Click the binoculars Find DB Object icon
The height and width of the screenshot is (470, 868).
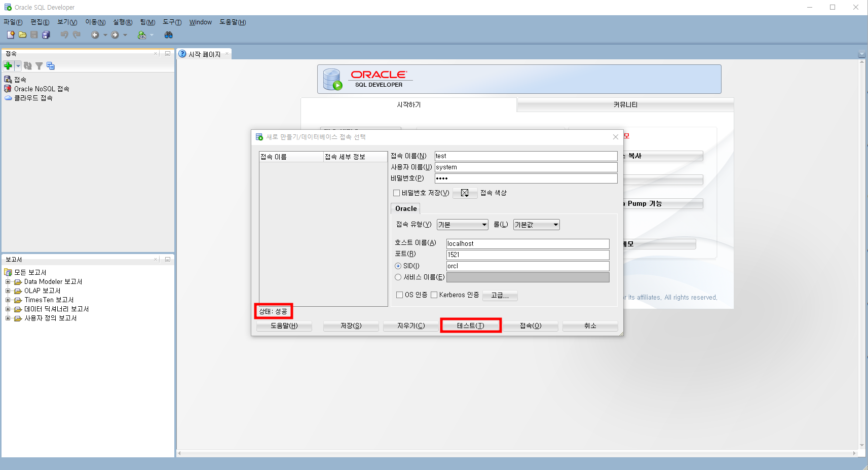click(169, 34)
